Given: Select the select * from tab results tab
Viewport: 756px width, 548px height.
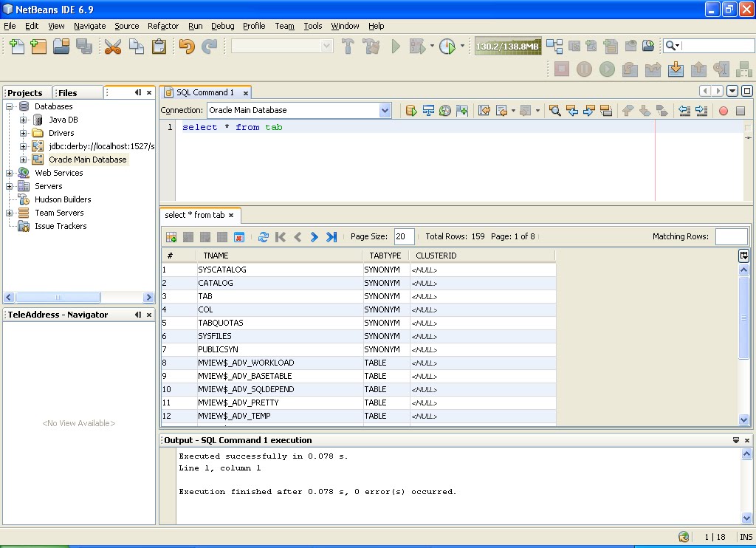Looking at the screenshot, I should click(x=195, y=215).
